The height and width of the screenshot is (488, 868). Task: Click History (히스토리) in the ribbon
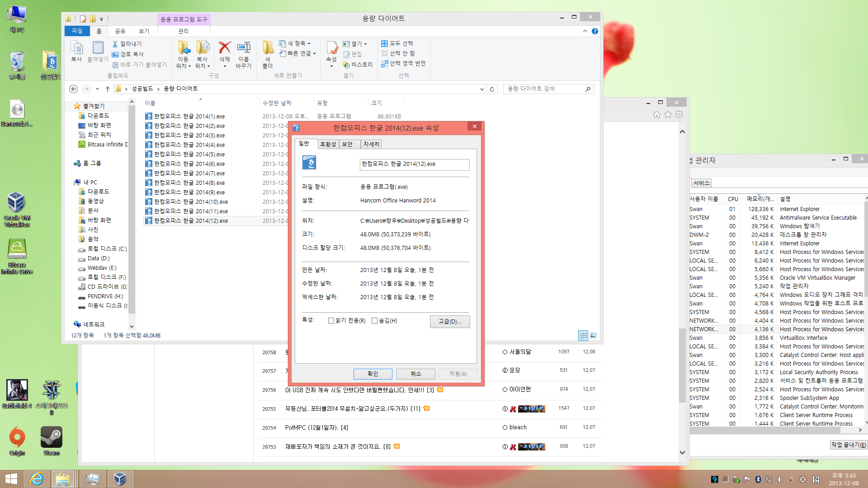tap(358, 65)
